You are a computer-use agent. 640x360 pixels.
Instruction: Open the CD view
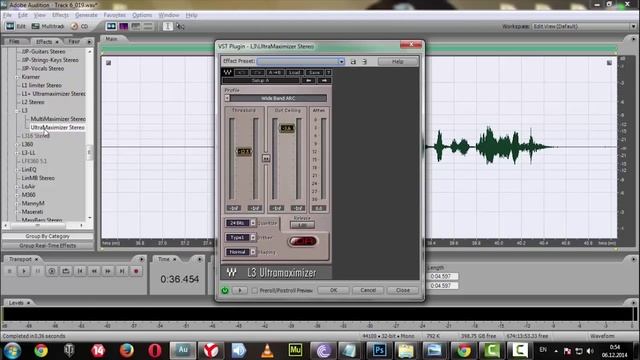pyautogui.click(x=80, y=26)
